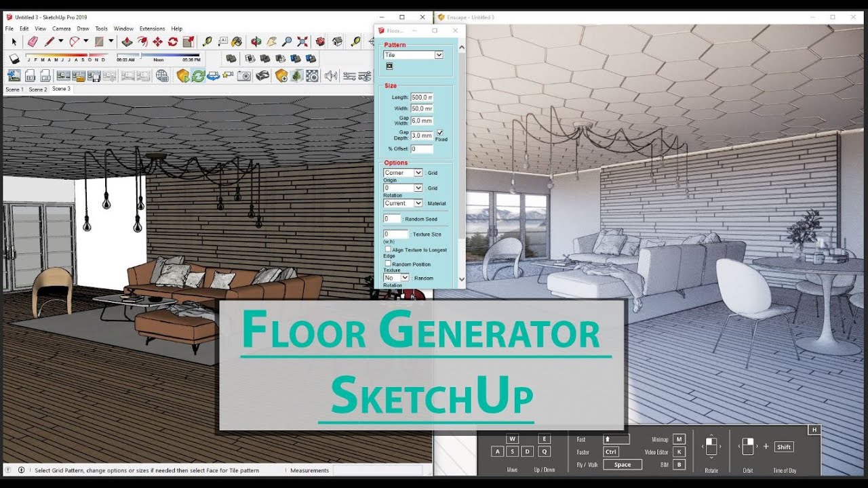Click the % Offset input field
The image size is (868, 488).
pos(422,149)
